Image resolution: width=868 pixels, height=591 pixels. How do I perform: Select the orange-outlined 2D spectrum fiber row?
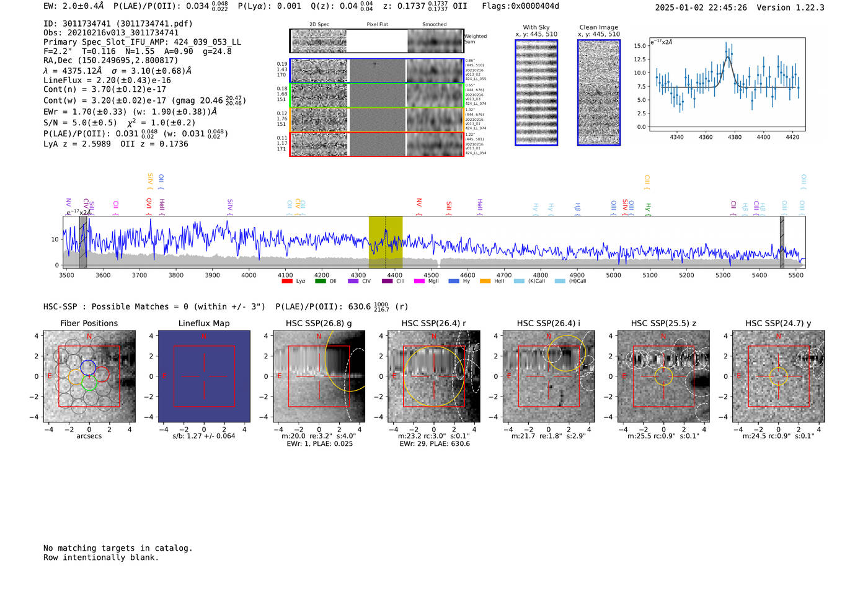point(376,120)
